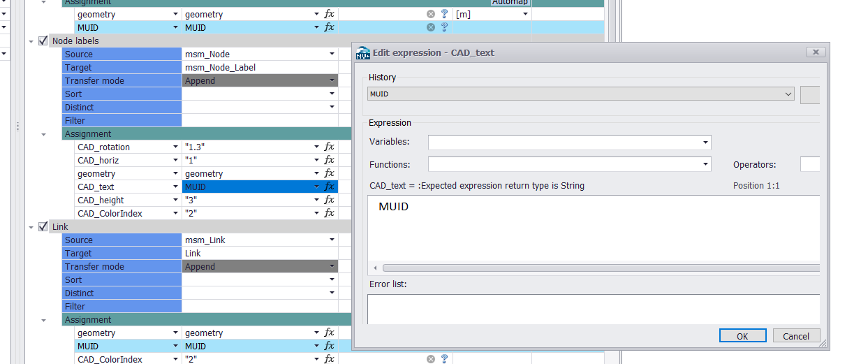This screenshot has width=868, height=364.
Task: Select Link section Target value "Link"
Action: pos(193,254)
